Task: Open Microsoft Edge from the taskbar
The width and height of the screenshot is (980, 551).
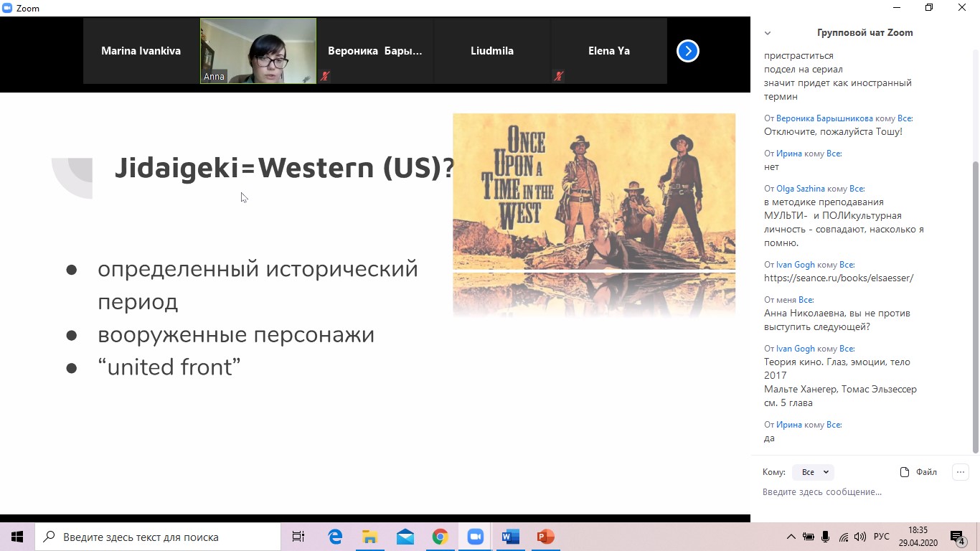Action: pyautogui.click(x=335, y=537)
